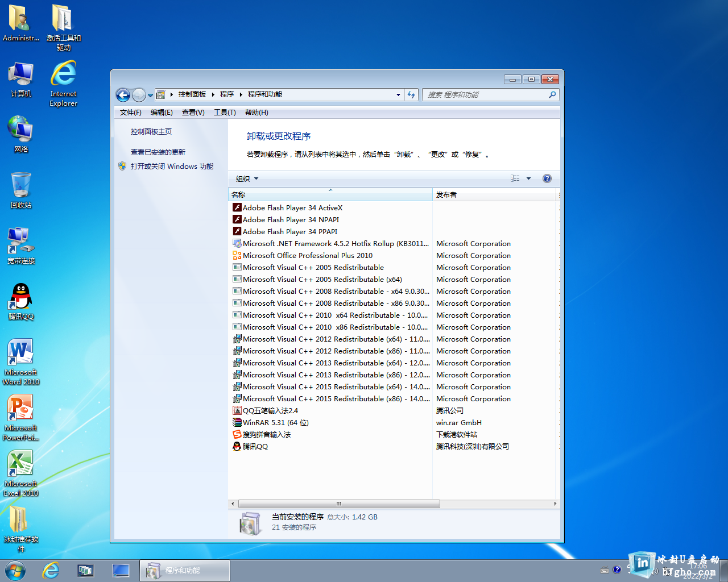728x582 pixels.
Task: Click the 程序和功能 taskbar button
Action: click(185, 571)
